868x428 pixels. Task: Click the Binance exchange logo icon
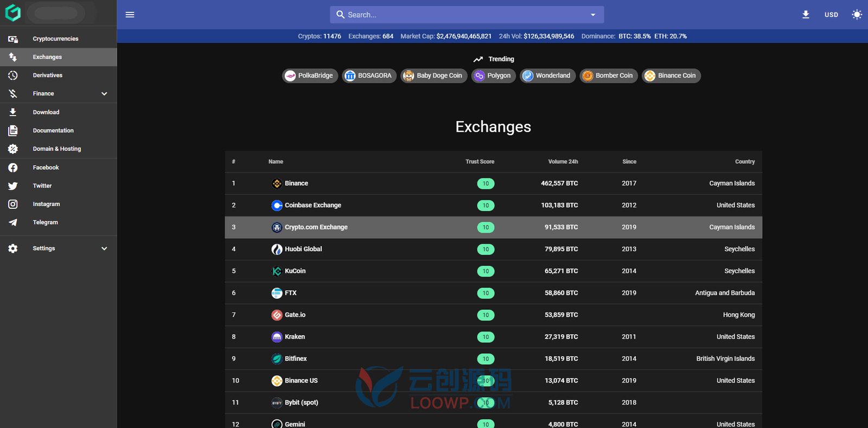point(277,183)
